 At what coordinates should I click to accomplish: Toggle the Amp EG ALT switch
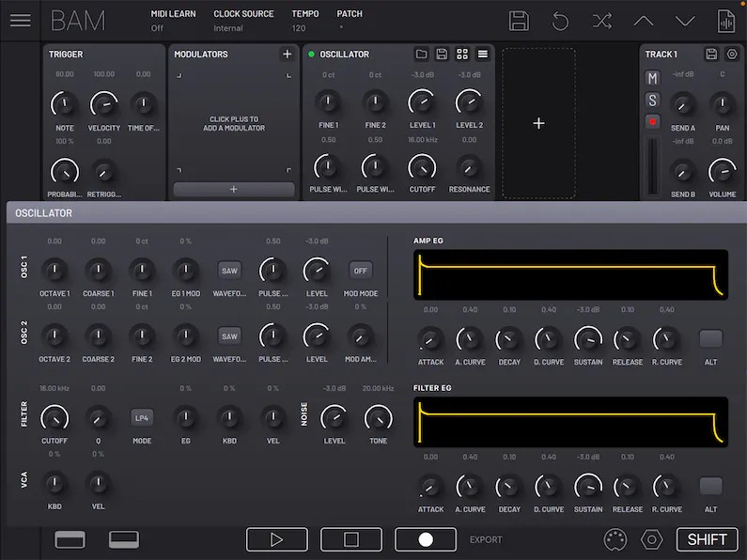coord(710,339)
